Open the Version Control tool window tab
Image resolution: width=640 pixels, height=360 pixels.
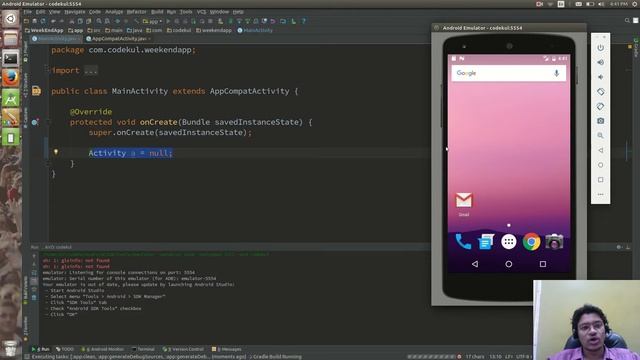[183, 349]
